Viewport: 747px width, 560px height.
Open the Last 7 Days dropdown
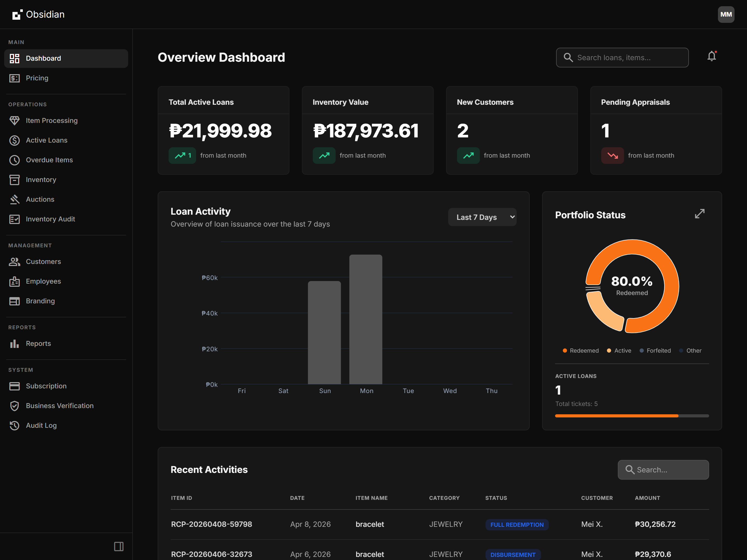coord(482,217)
